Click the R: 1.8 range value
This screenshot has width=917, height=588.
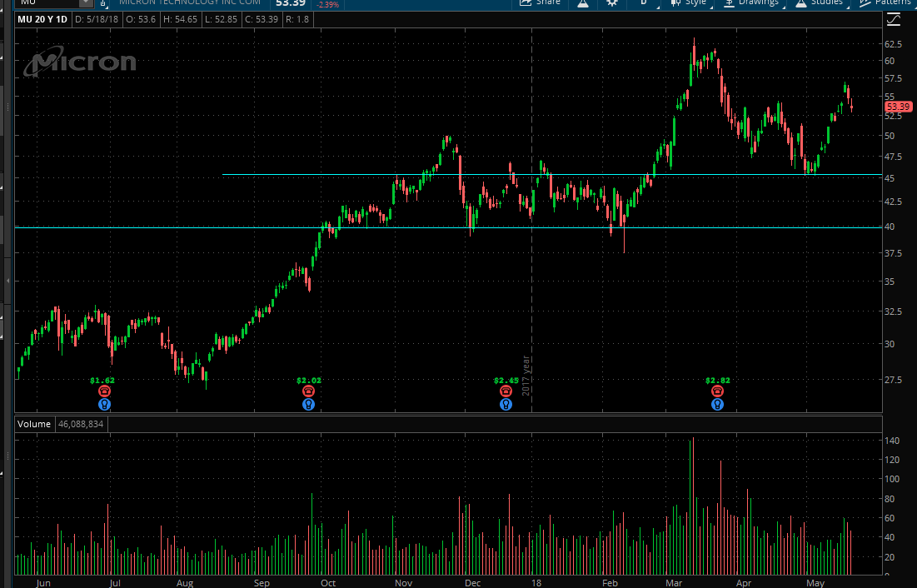(297, 19)
